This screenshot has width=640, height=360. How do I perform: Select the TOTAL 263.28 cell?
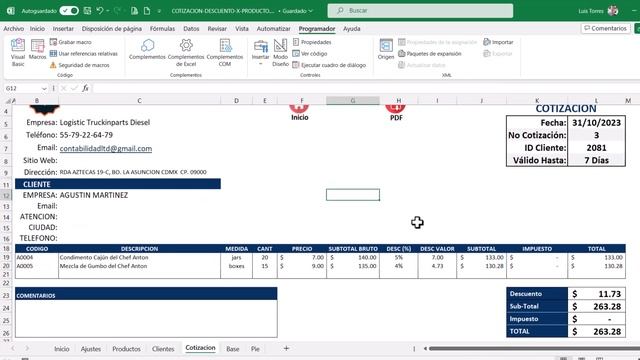(x=596, y=331)
